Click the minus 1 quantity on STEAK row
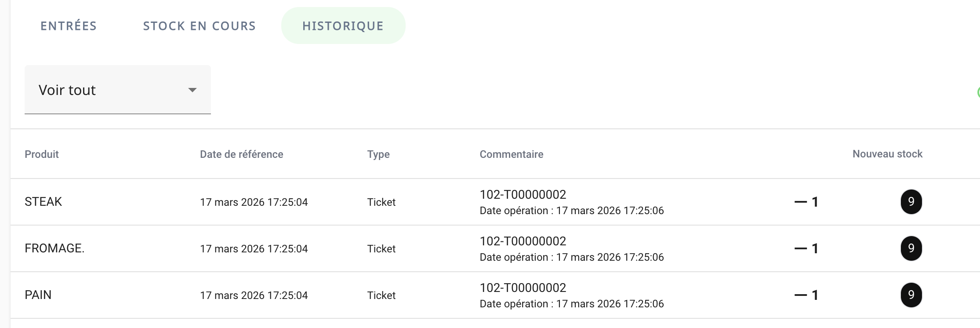 tap(806, 202)
